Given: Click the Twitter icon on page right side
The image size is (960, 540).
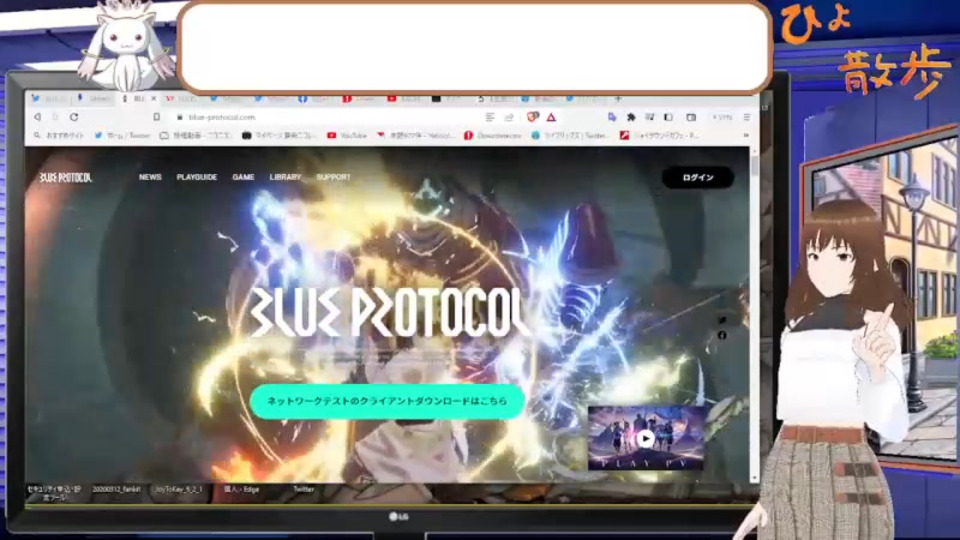Looking at the screenshot, I should (722, 320).
